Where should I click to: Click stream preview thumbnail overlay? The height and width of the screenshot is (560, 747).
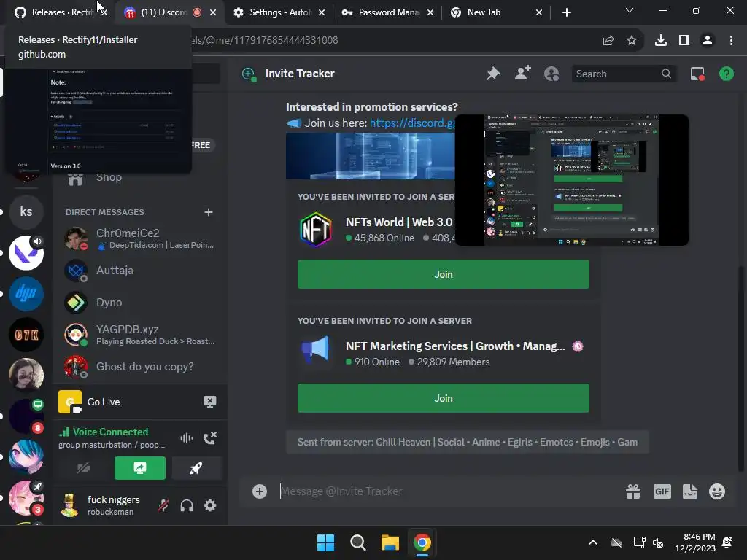[x=572, y=180]
